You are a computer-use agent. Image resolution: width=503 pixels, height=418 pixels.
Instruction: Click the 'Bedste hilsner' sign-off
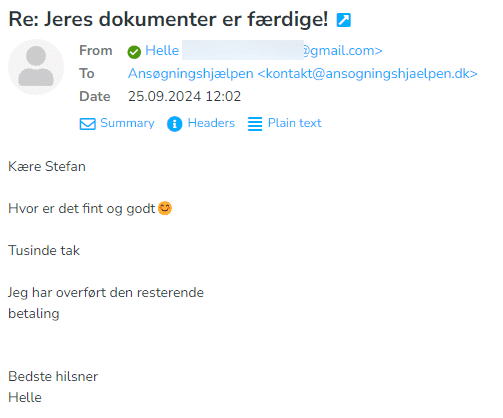pyautogui.click(x=53, y=376)
